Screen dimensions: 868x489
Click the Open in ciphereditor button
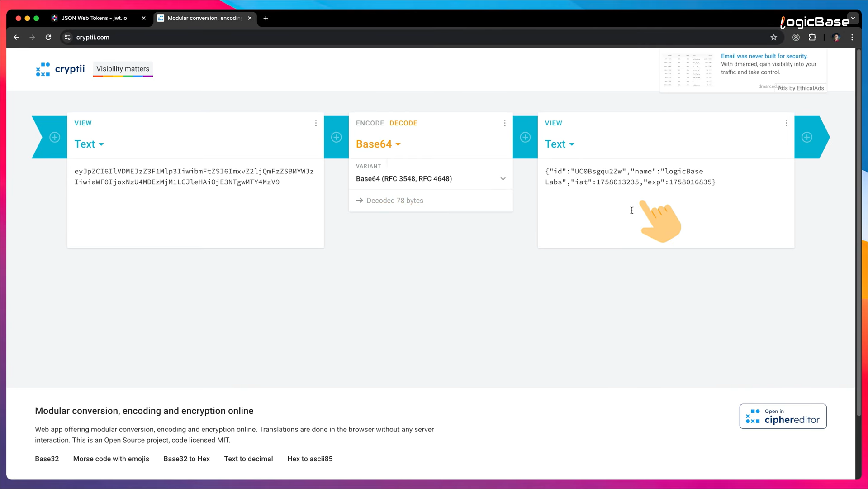tap(783, 416)
